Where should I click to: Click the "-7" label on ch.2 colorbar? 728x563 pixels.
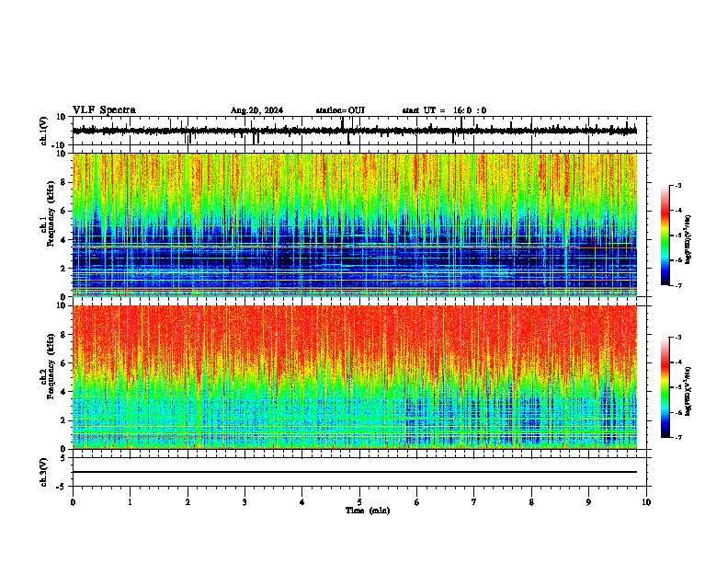point(678,437)
